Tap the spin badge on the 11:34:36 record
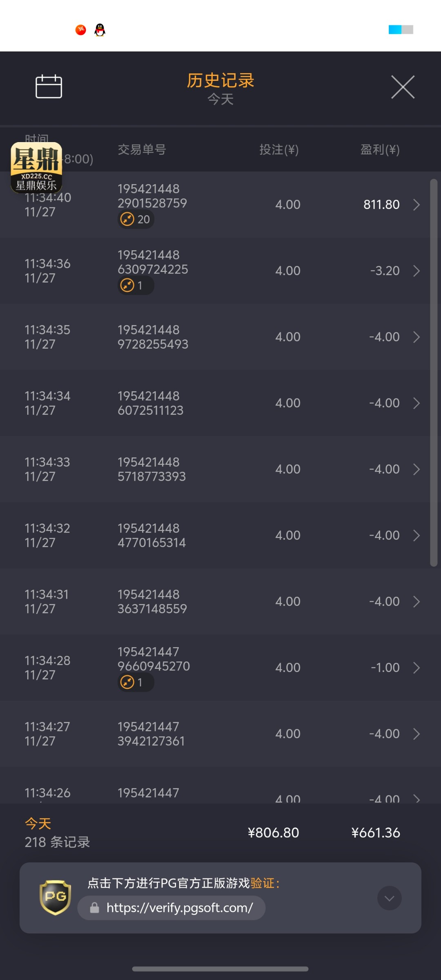The image size is (441, 980). [x=136, y=285]
